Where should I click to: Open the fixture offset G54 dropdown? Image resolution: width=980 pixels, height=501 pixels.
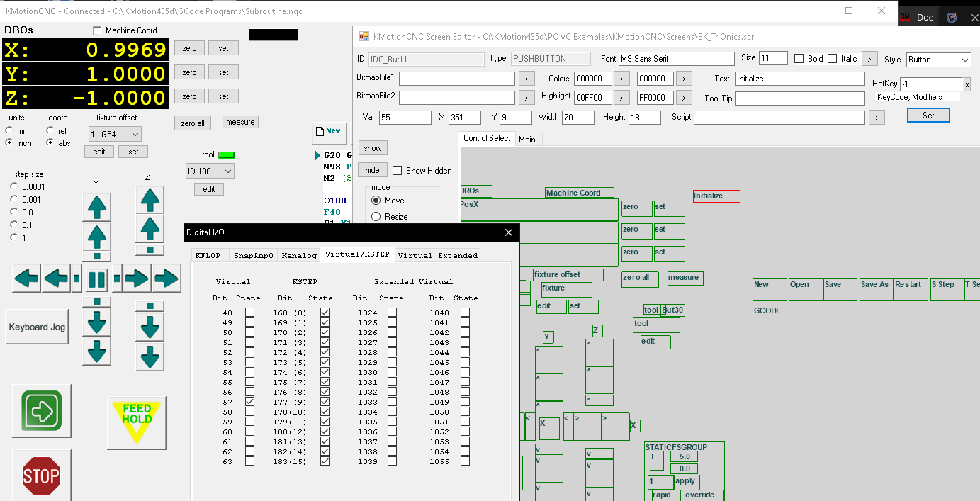(x=115, y=134)
